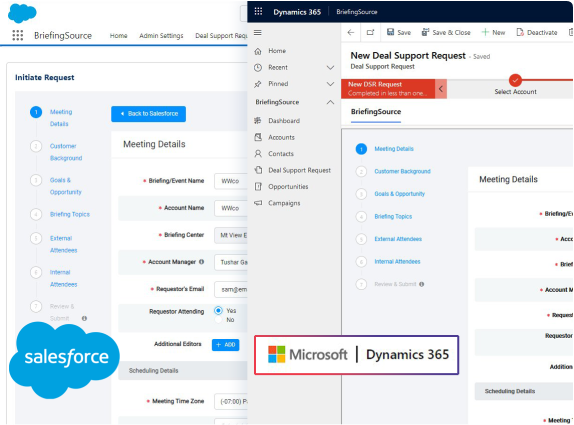Open the Dynamics 365 app launcher waffle icon
Screen dimensions: 574x425
coord(258,11)
